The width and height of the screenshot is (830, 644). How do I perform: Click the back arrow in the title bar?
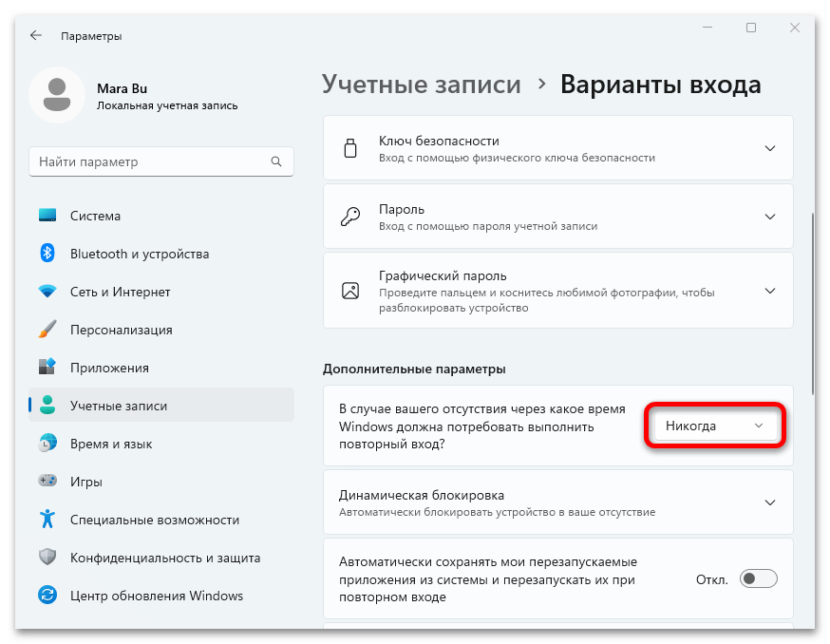(35, 35)
